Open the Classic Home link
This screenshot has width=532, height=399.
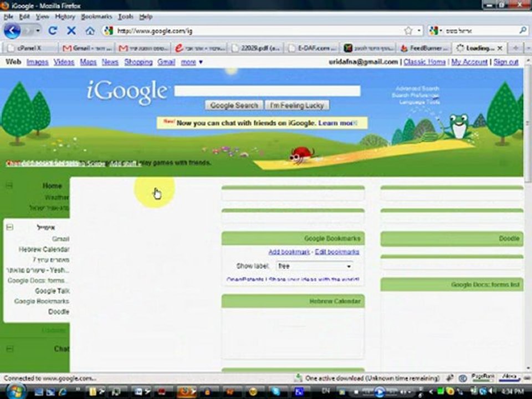pyautogui.click(x=424, y=62)
